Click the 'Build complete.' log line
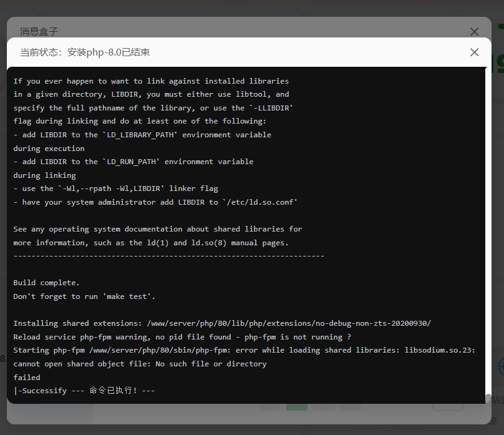Image resolution: width=504 pixels, height=435 pixels. pos(46,283)
